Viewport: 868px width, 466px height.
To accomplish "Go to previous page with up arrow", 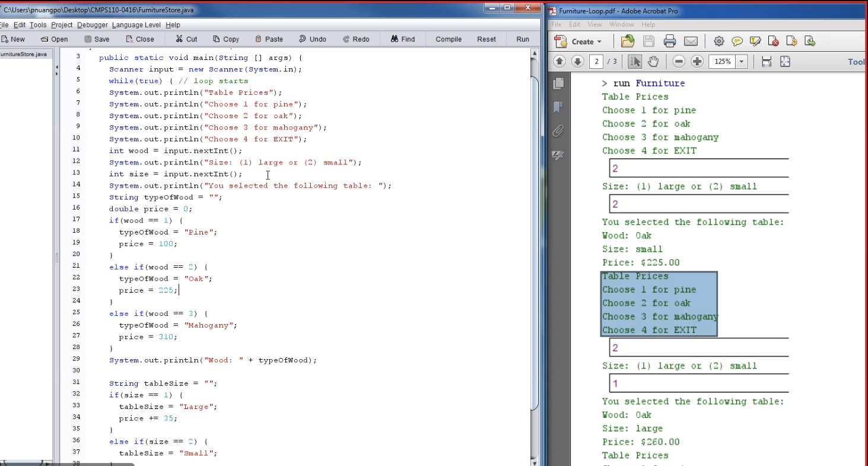I will click(559, 62).
